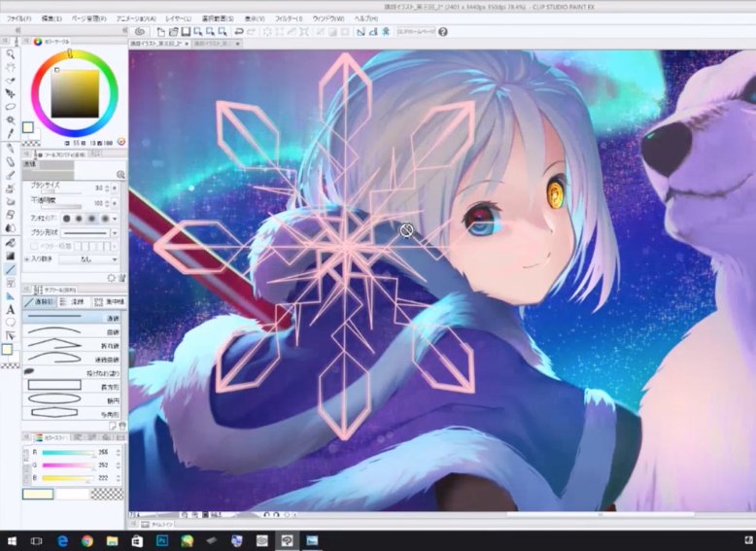Select the 曲線 curve sub tool
The image size is (756, 551).
click(72, 331)
